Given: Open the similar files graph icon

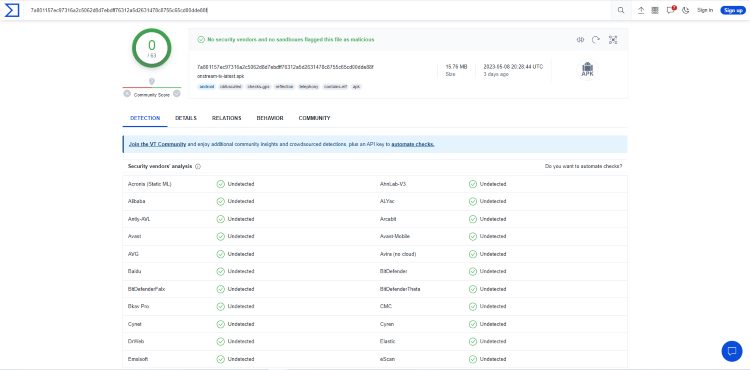Looking at the screenshot, I should coord(613,40).
